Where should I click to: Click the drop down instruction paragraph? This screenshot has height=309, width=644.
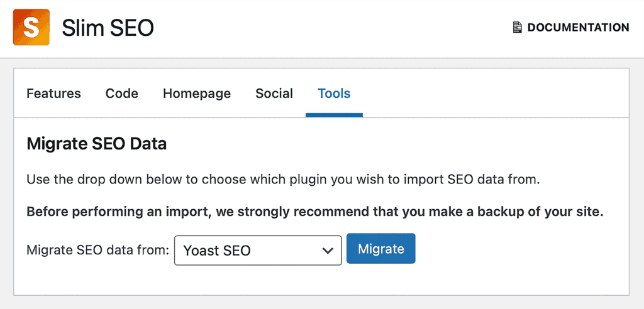click(283, 180)
